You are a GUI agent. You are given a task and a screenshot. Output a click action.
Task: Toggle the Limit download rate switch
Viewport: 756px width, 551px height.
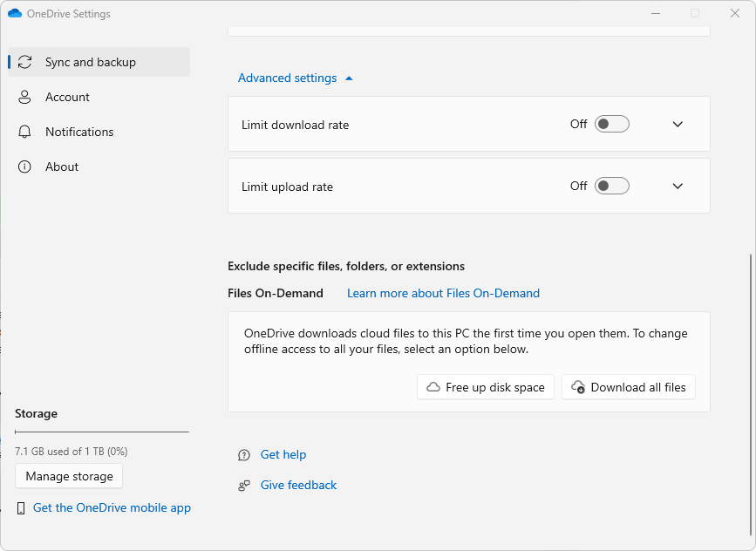612,124
